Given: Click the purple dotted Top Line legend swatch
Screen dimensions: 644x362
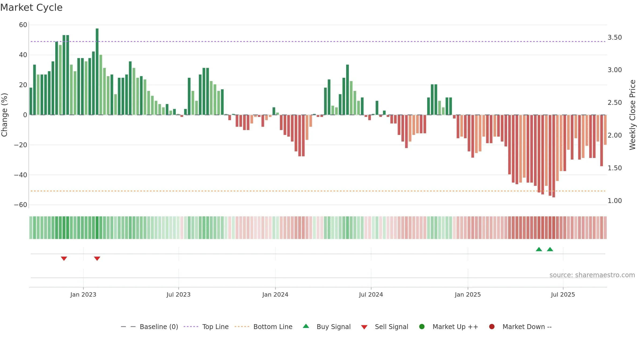Looking at the screenshot, I should (x=191, y=327).
